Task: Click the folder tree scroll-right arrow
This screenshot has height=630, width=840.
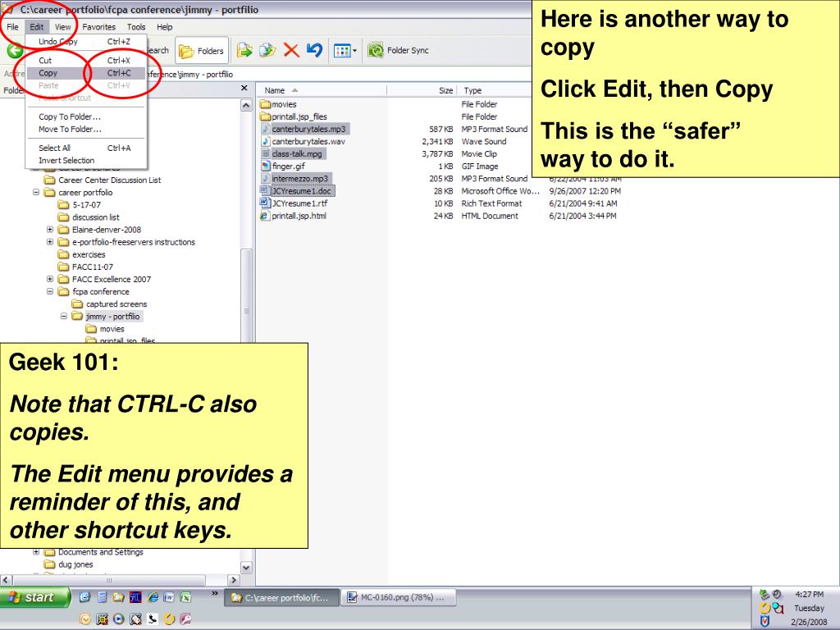Action: click(233, 580)
